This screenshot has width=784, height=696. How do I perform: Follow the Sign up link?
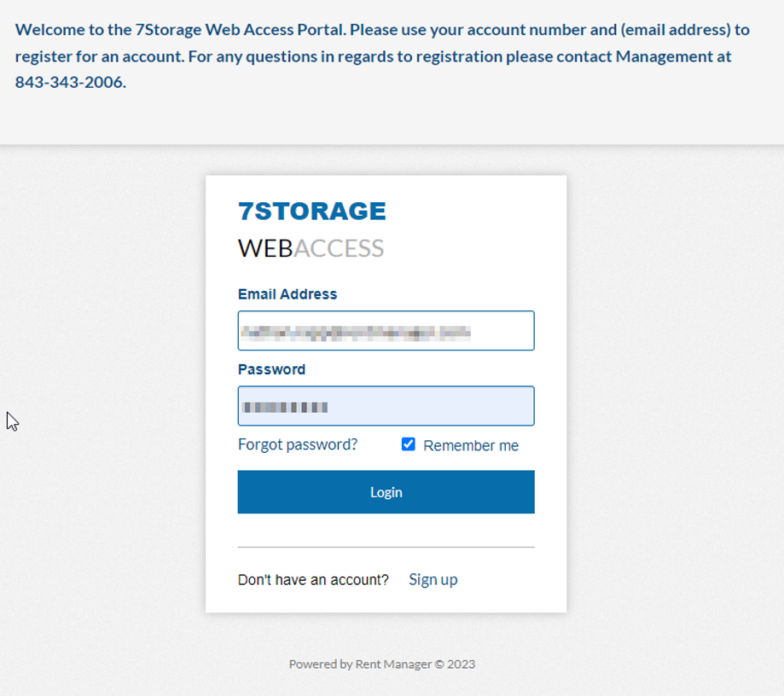click(x=433, y=579)
